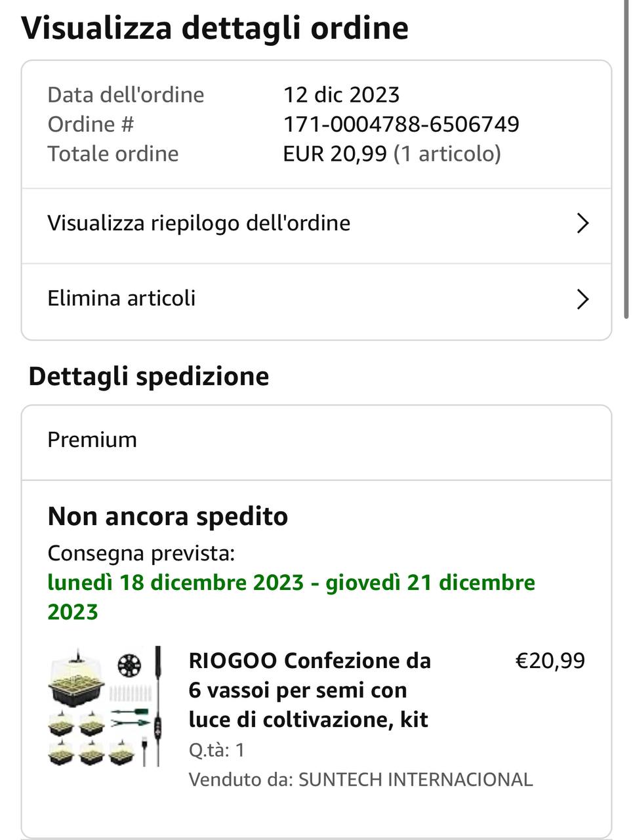This screenshot has width=633, height=840.
Task: Tap the Premium shipping label
Action: point(92,440)
